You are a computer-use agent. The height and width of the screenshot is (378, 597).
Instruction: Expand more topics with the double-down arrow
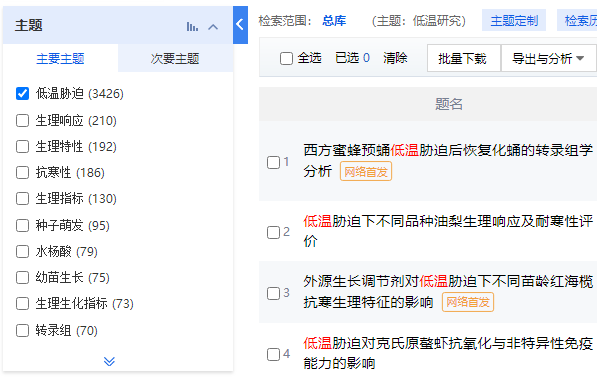(x=109, y=361)
